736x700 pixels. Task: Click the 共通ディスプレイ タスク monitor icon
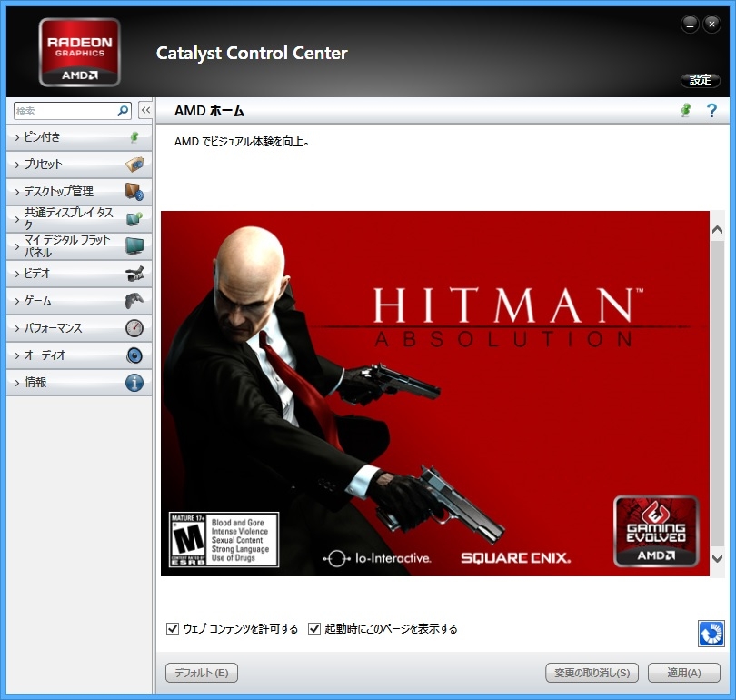pos(134,219)
